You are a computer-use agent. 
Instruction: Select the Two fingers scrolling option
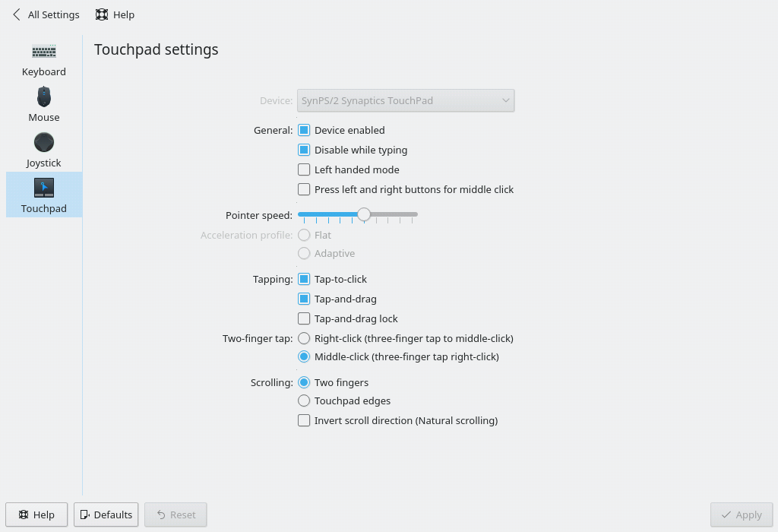[x=304, y=382]
